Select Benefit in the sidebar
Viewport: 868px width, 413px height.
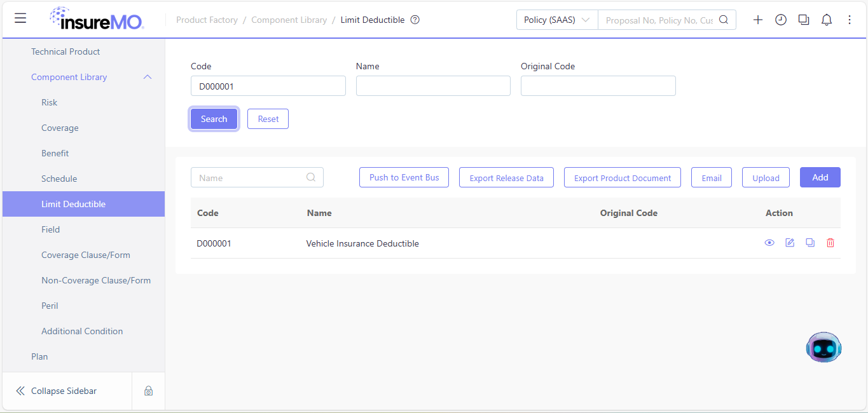55,153
